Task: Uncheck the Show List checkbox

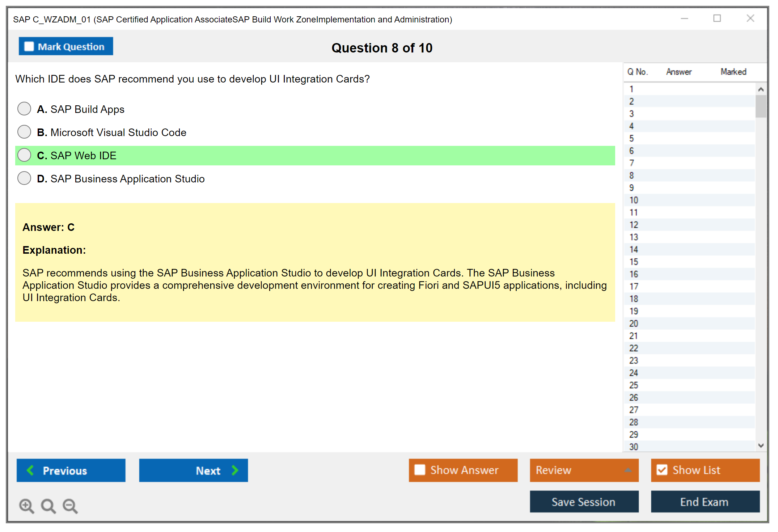Action: (x=662, y=470)
